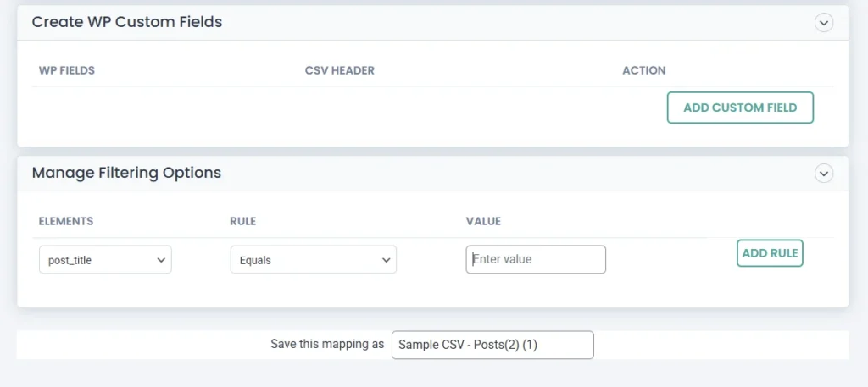Select the WP FIELDS column header
The width and height of the screenshot is (868, 387).
[x=67, y=70]
